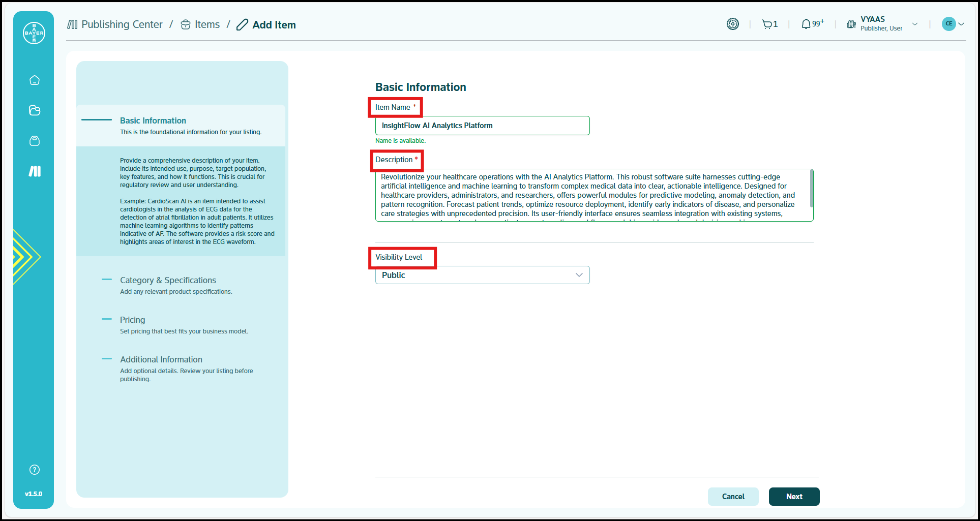The image size is (980, 521).
Task: Open the package icon in sidebar
Action: (x=35, y=141)
